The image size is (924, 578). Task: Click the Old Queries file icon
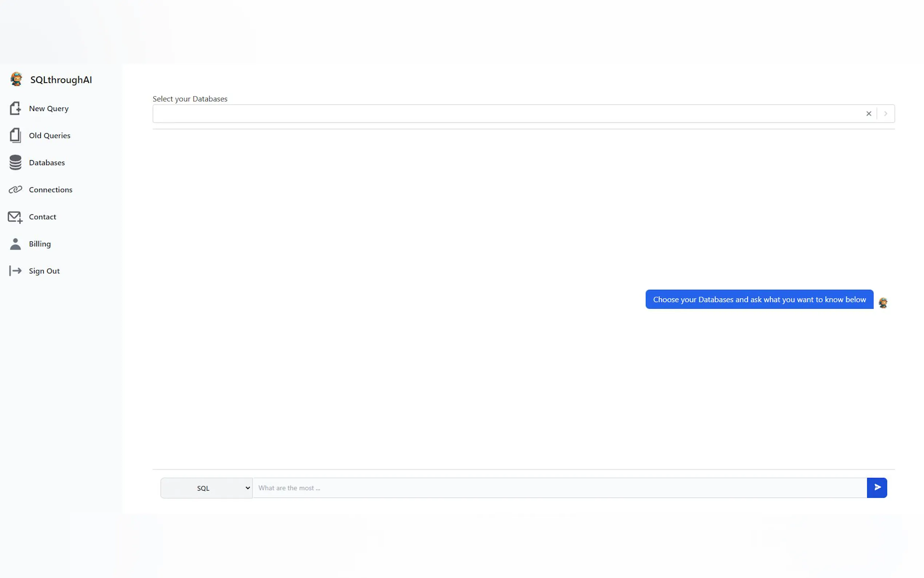point(15,135)
